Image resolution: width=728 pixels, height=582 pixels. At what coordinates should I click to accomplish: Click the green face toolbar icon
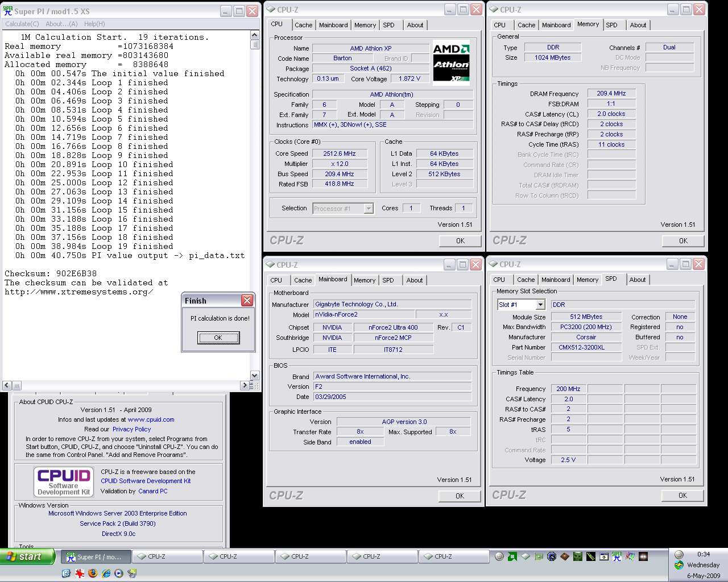(x=578, y=556)
